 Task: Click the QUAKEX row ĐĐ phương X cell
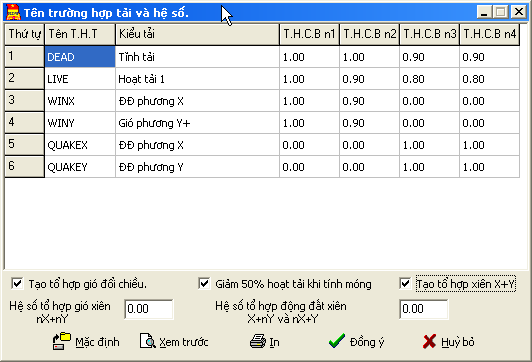(x=197, y=145)
